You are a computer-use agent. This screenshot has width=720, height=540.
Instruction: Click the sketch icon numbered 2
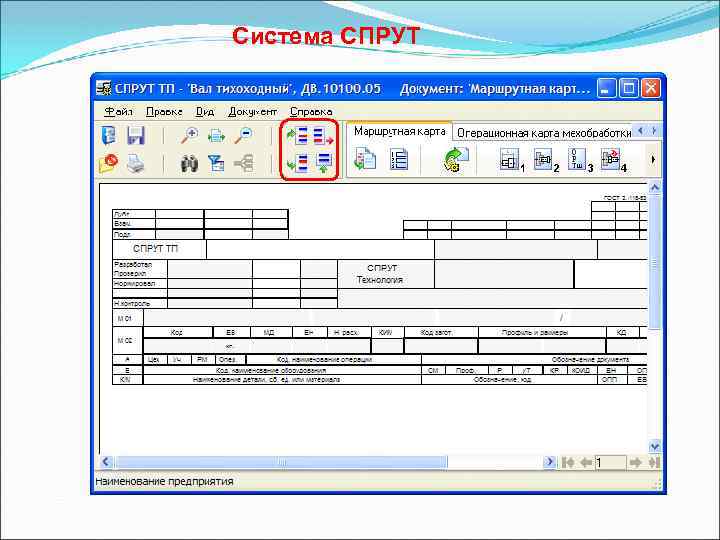point(546,160)
